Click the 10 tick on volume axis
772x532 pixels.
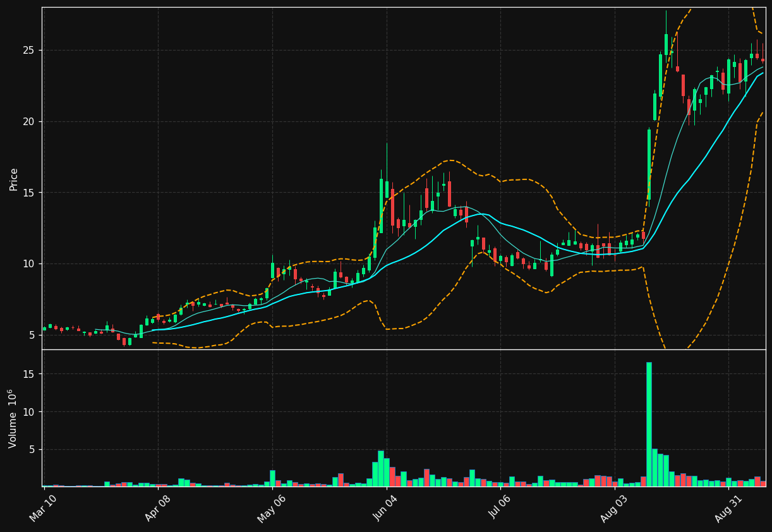(30, 412)
